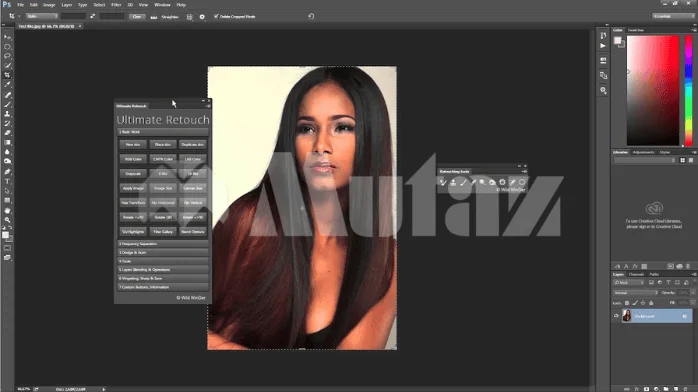This screenshot has width=698, height=392.
Task: Click the New doc button
Action: point(133,145)
